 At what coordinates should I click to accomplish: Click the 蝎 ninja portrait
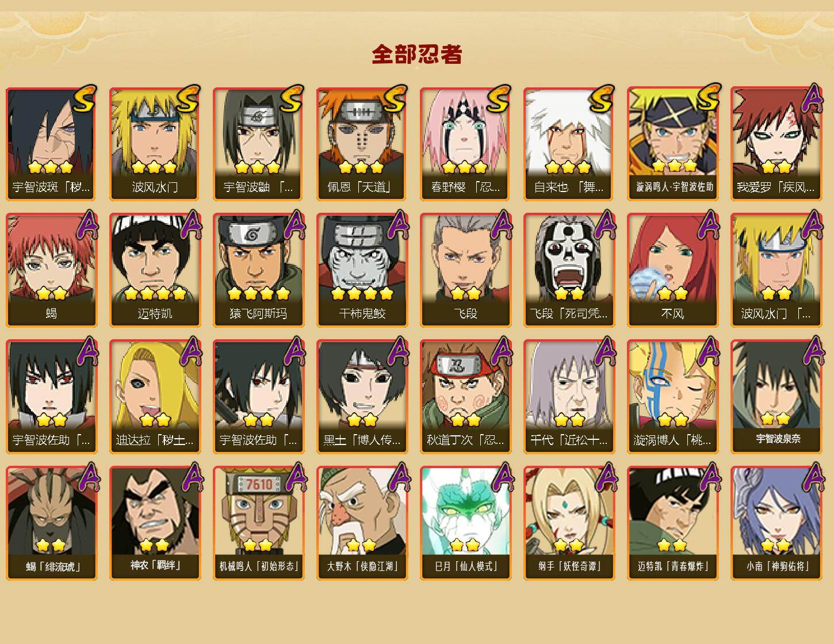click(51, 270)
